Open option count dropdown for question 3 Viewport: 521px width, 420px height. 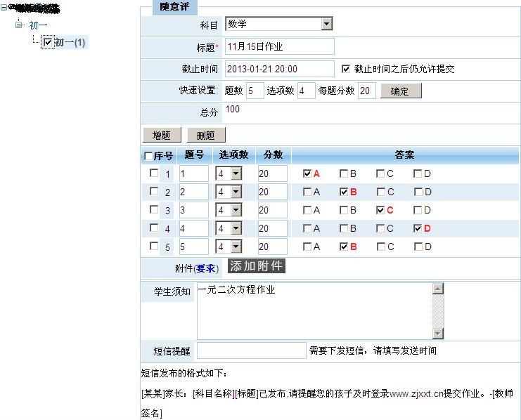(x=236, y=210)
